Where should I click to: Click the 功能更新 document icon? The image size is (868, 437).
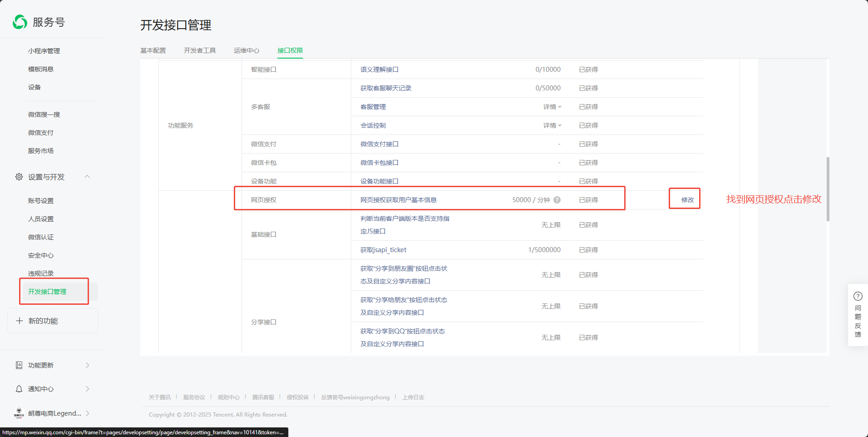19,365
